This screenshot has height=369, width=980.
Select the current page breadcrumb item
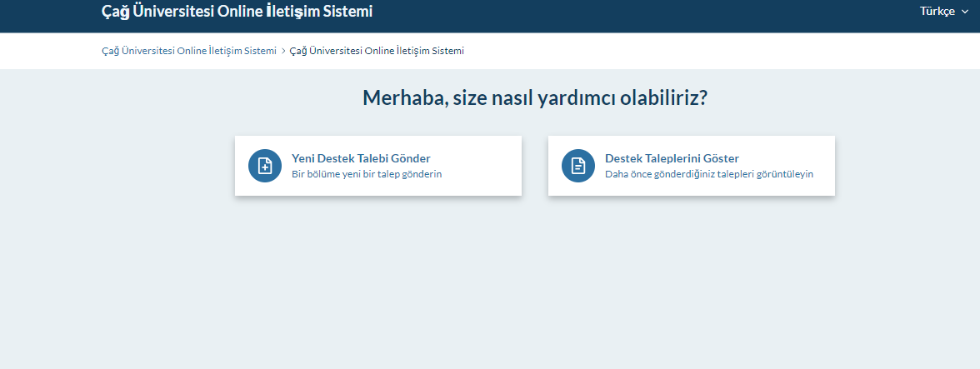[x=377, y=51]
